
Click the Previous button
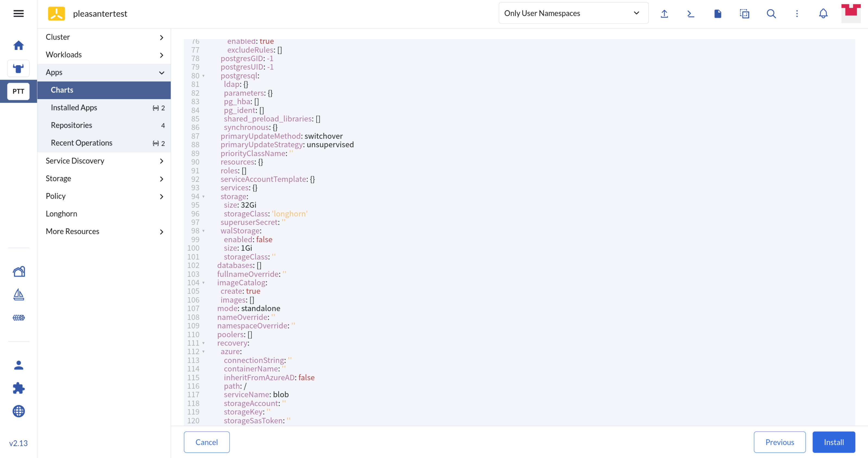pos(779,442)
